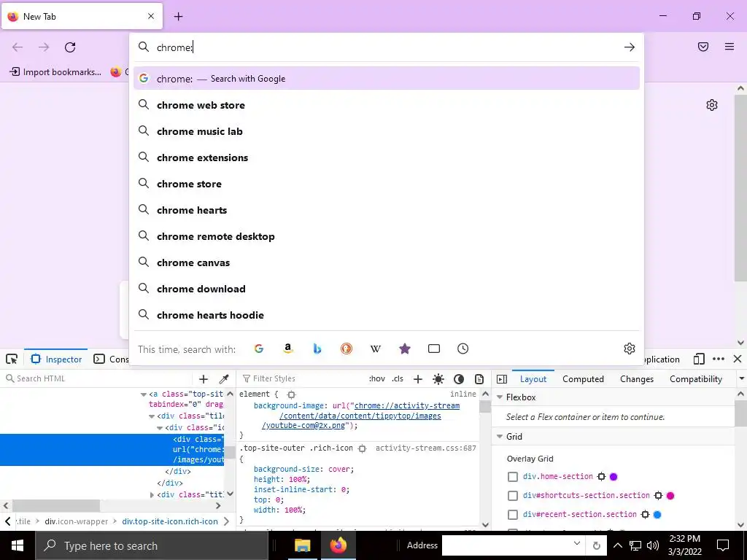Select the Computed sidebar tab

pos(583,379)
